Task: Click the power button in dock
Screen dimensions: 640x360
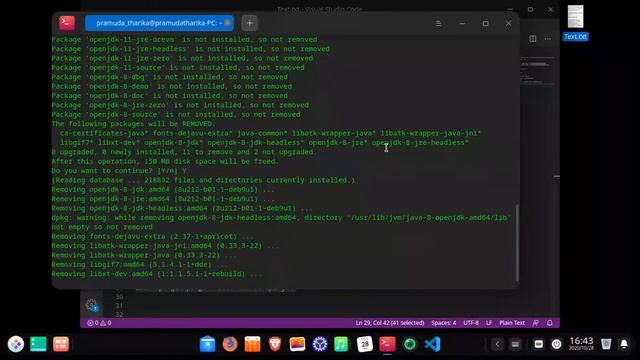Action: pyautogui.click(x=556, y=344)
